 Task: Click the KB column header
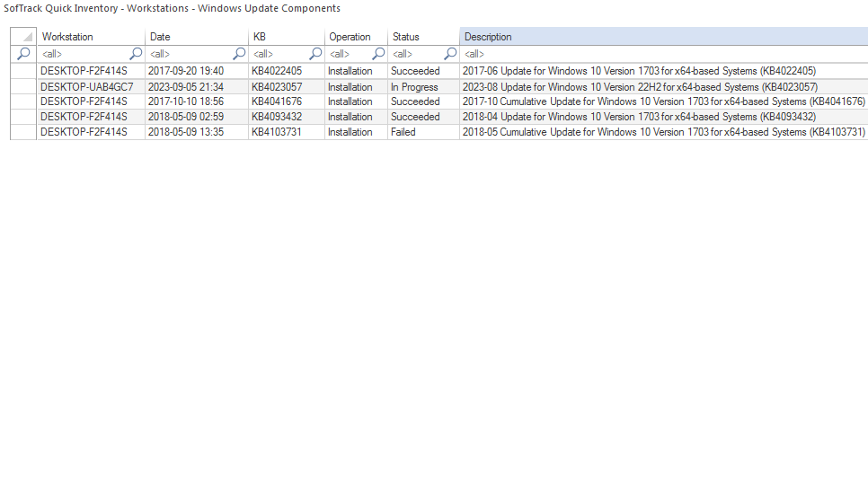(286, 37)
